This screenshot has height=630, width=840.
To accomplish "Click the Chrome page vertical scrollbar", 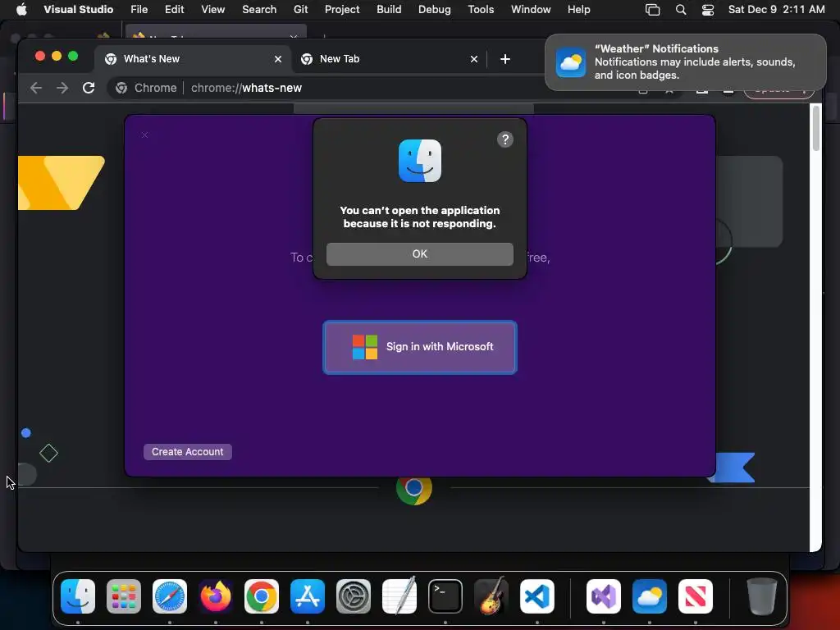I will [816, 129].
